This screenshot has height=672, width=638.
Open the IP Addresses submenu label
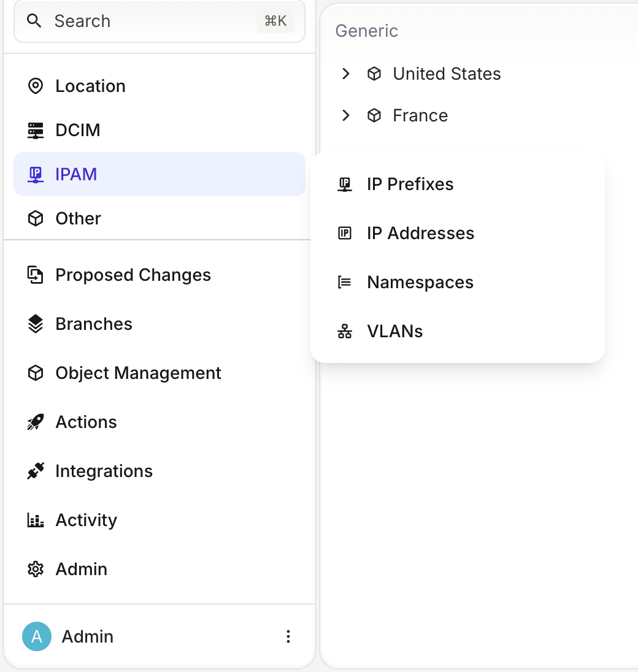[x=421, y=233]
